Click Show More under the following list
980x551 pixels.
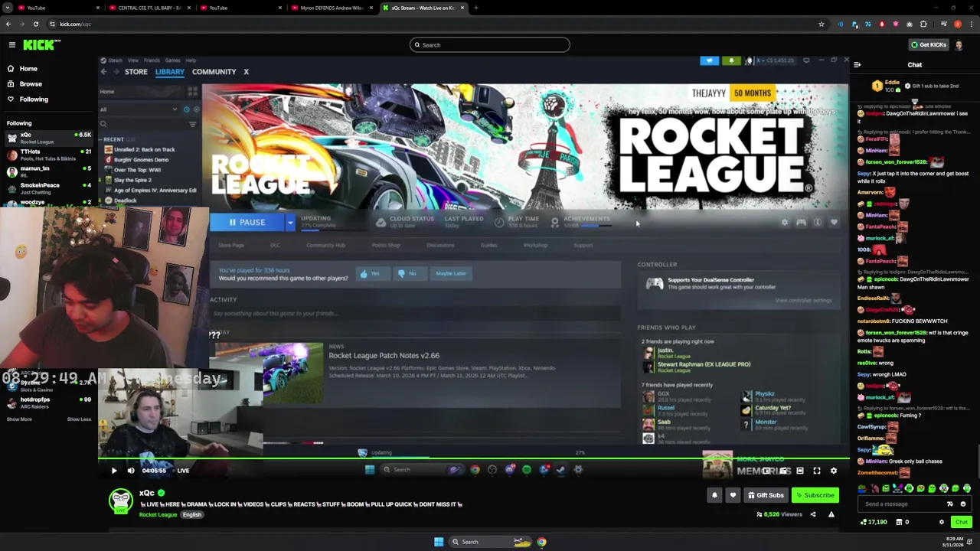tap(19, 419)
